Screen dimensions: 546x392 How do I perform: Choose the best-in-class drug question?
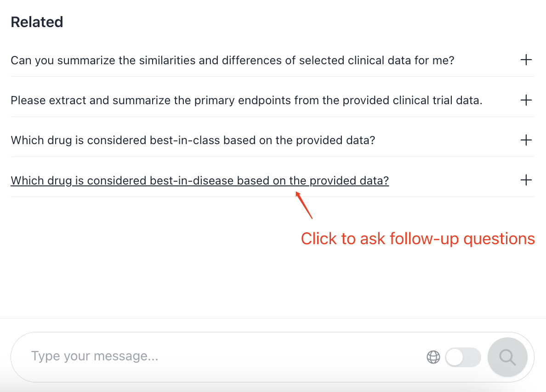tap(193, 140)
